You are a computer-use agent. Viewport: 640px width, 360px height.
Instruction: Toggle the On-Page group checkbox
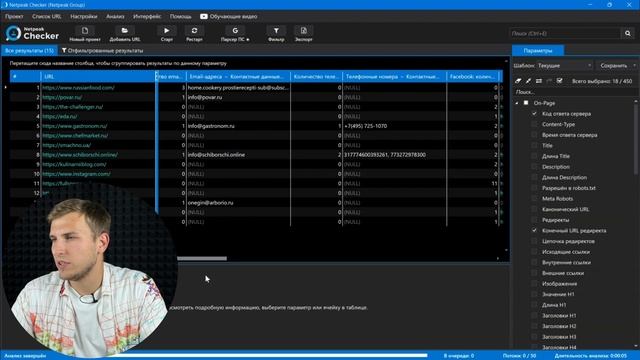coord(526,103)
